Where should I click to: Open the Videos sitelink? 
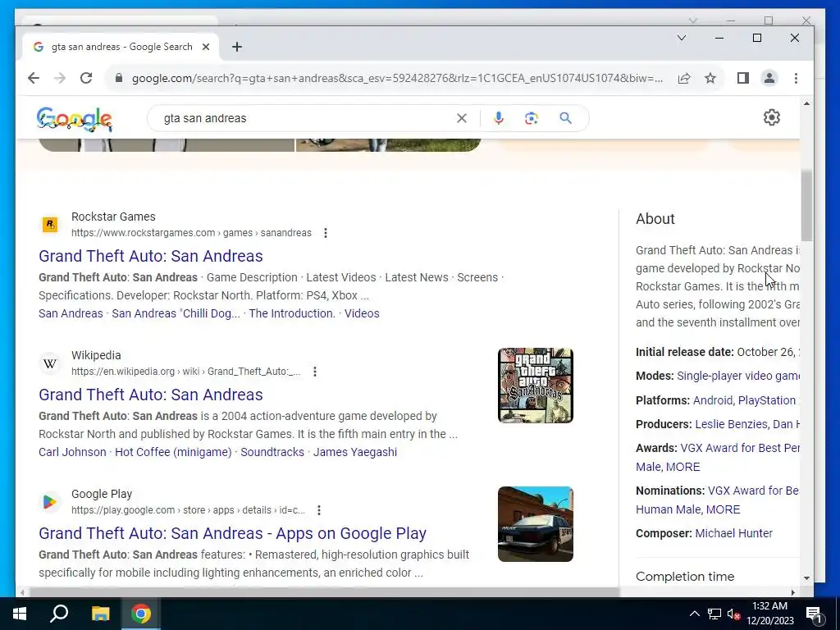tap(362, 313)
